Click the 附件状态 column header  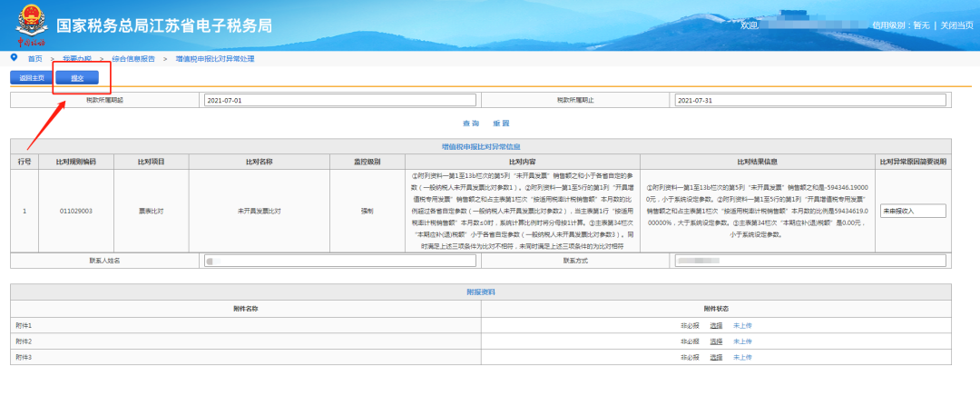pos(716,309)
